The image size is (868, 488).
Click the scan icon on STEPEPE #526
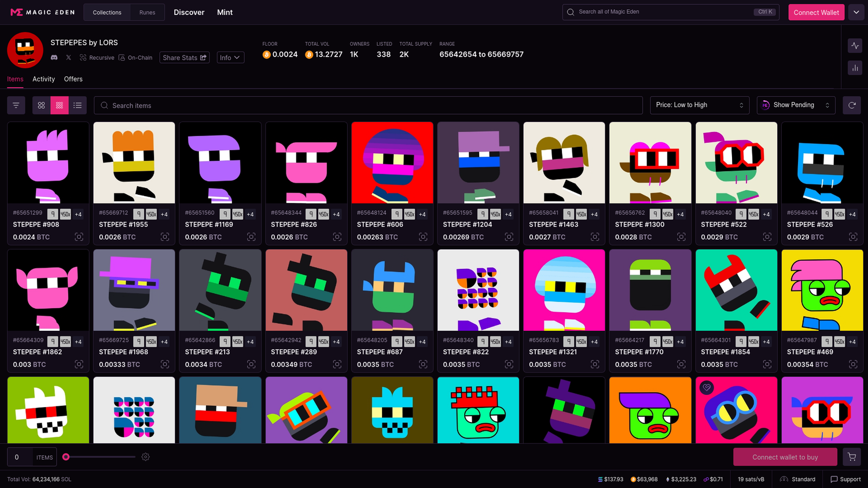click(x=853, y=237)
